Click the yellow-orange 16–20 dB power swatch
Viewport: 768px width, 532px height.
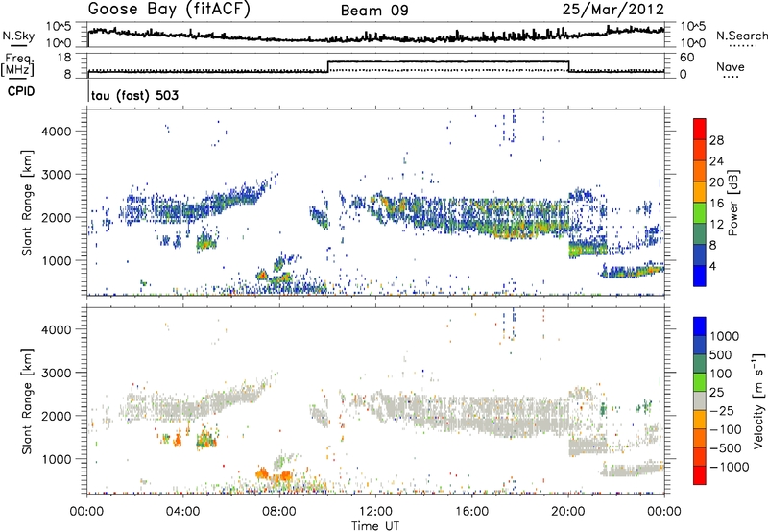(700, 192)
